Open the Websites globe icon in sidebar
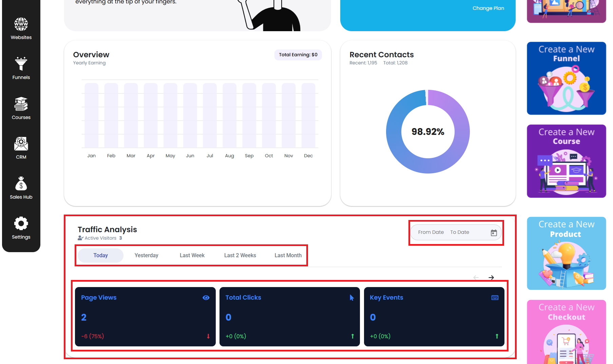This screenshot has width=613, height=364. [x=21, y=24]
